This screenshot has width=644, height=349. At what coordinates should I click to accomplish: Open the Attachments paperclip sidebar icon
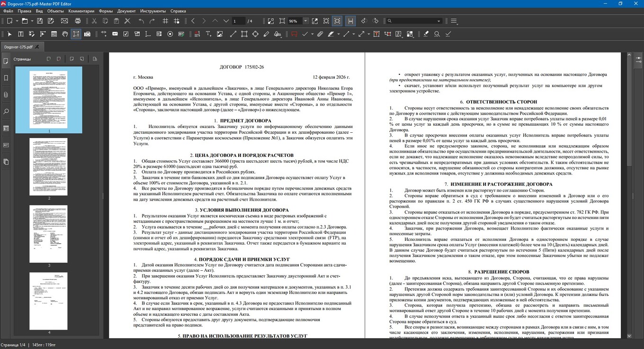tap(6, 95)
